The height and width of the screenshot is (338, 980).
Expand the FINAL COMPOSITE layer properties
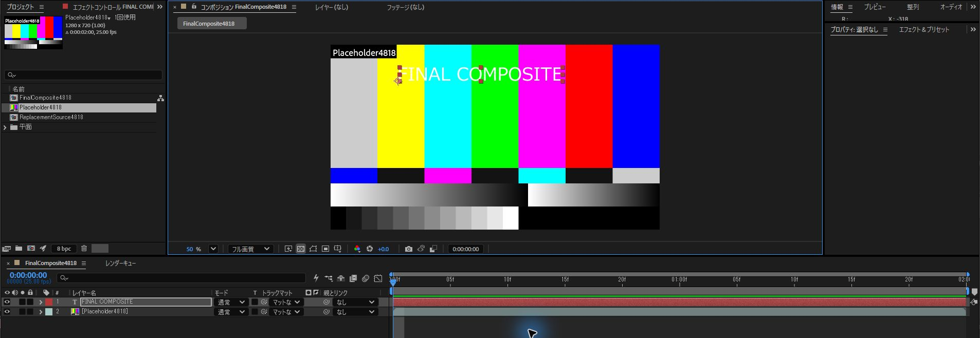tap(41, 302)
